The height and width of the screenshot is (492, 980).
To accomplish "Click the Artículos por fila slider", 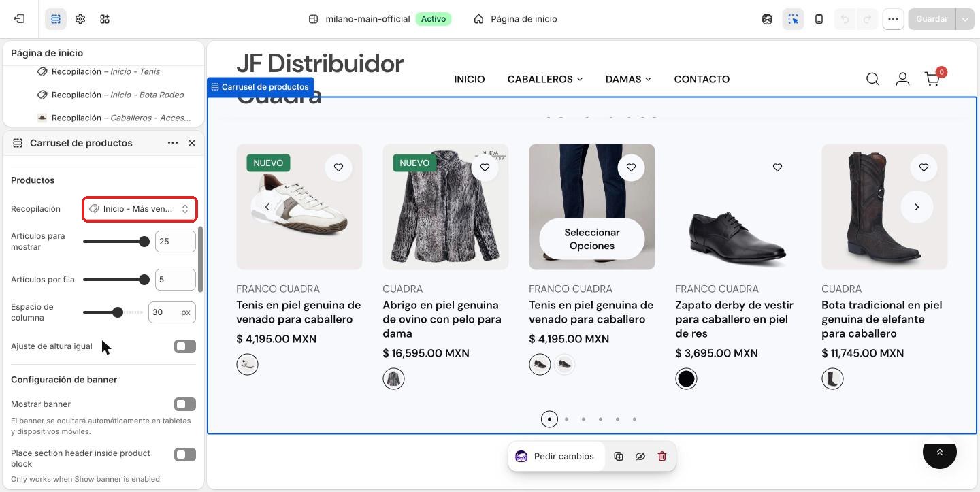I will click(x=116, y=280).
